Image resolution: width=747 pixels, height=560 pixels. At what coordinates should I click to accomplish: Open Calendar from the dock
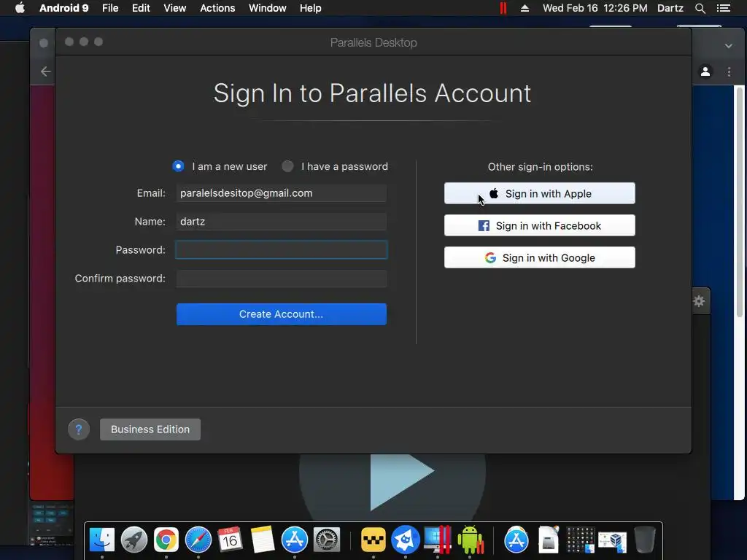(x=230, y=540)
